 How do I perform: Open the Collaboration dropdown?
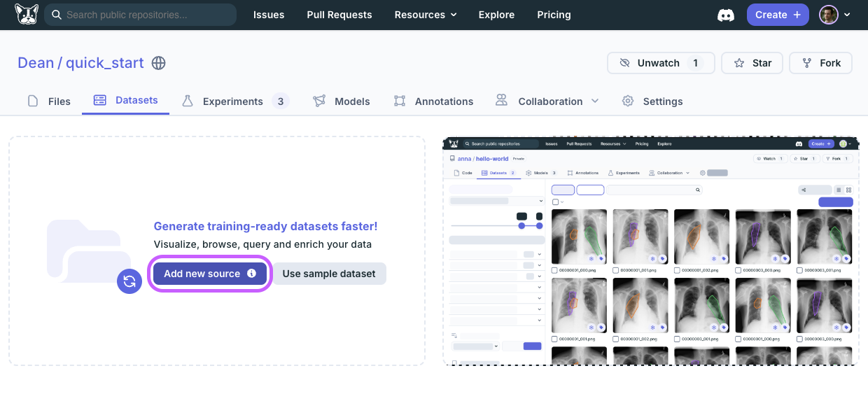click(548, 101)
